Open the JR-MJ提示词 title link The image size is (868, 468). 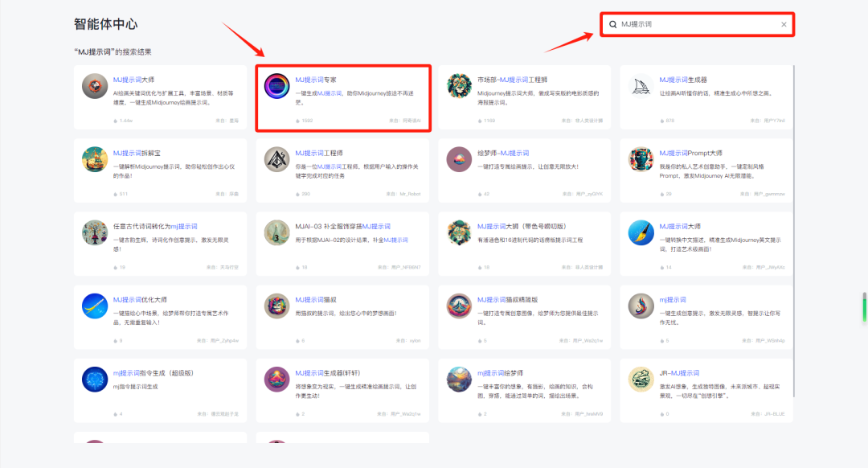pos(679,373)
